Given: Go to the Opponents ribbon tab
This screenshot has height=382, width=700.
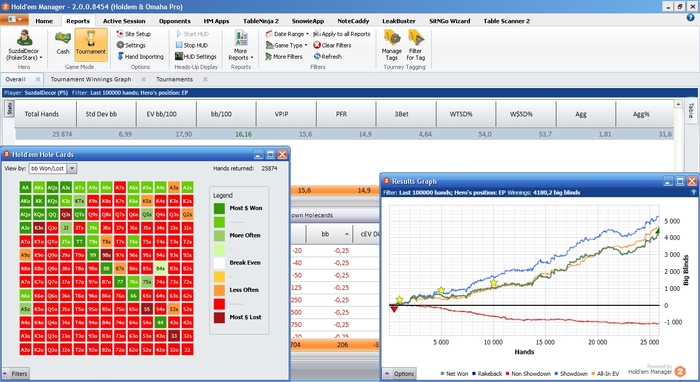Looking at the screenshot, I should point(175,21).
